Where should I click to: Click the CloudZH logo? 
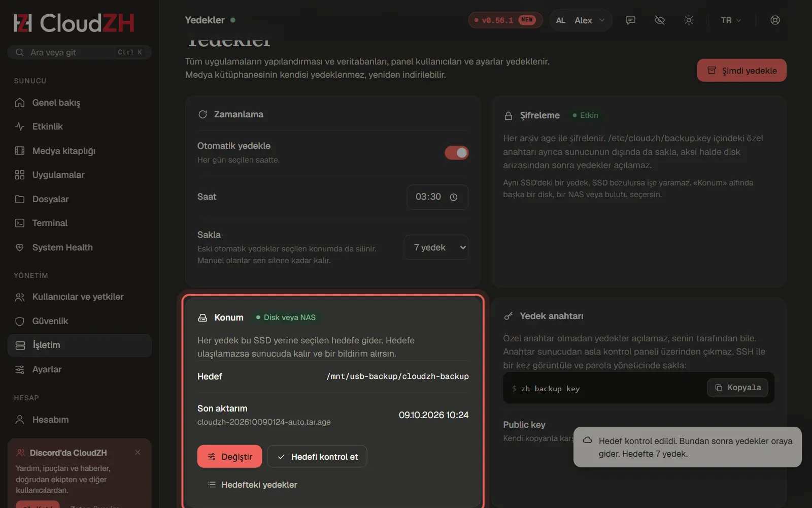pyautogui.click(x=74, y=23)
